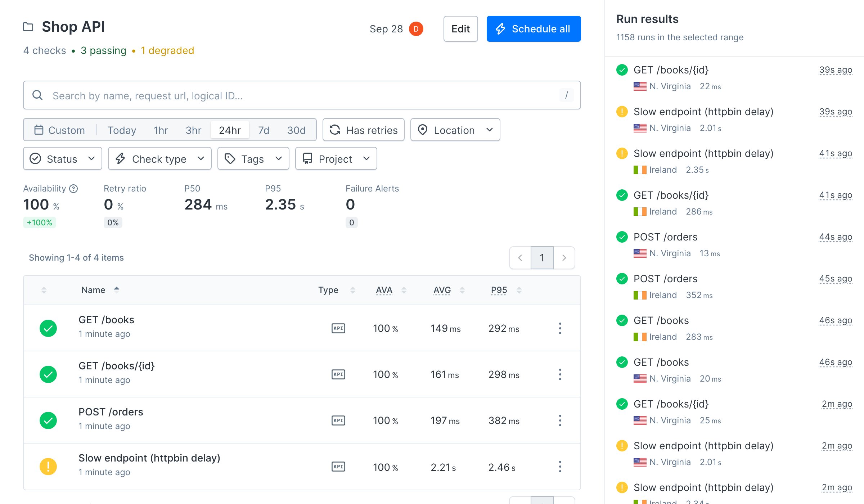The height and width of the screenshot is (504, 864).
Task: Go to next page with right chevron
Action: pyautogui.click(x=564, y=258)
